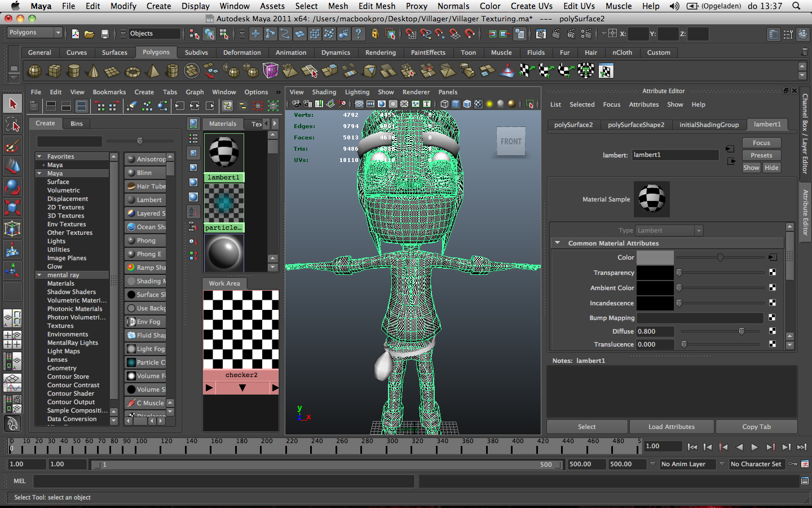Toggle the construction history icon
The image size is (812, 508).
pyautogui.click(x=520, y=34)
